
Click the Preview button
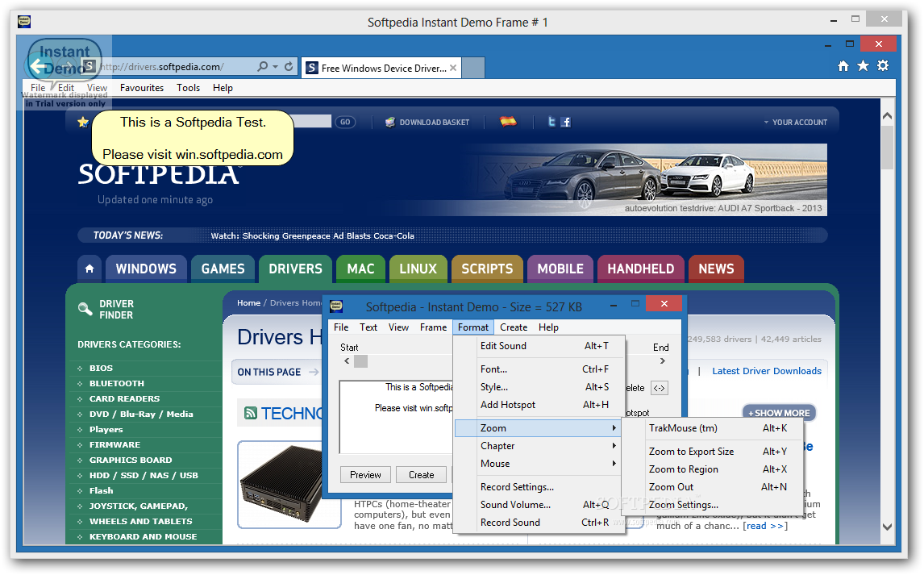365,475
